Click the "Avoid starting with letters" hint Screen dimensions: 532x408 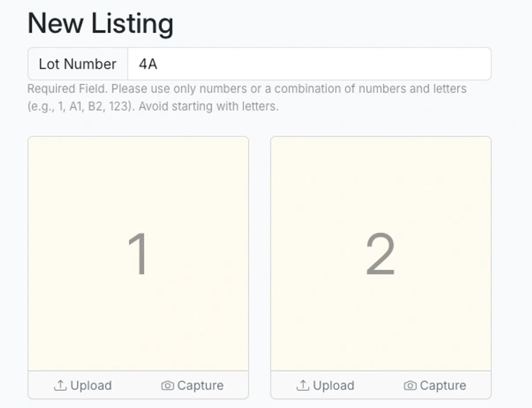[208, 107]
